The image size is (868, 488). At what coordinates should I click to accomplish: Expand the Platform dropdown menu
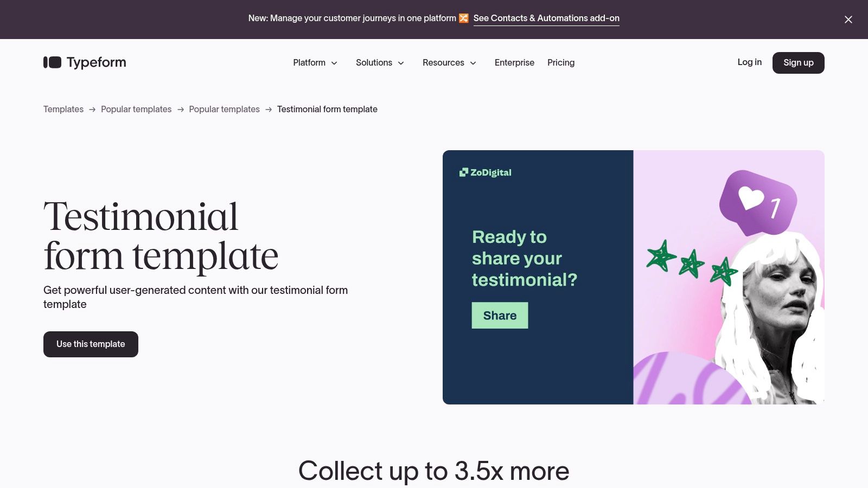click(x=315, y=63)
